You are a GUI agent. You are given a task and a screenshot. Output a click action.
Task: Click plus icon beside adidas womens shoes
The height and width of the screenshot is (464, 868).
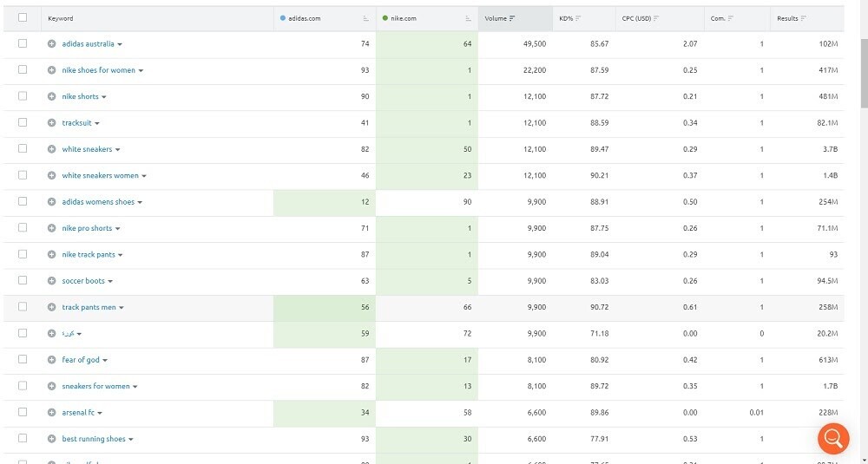[x=51, y=202]
